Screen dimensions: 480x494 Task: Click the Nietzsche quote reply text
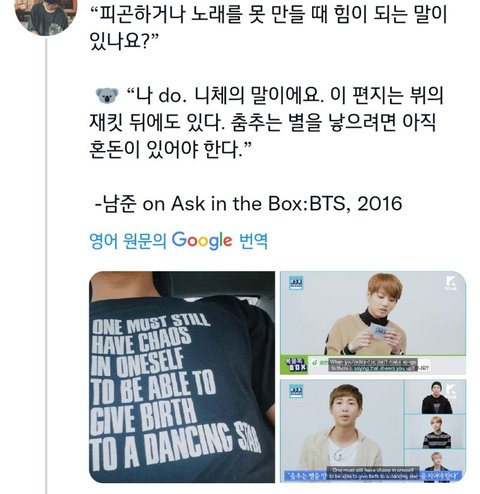coord(266,122)
